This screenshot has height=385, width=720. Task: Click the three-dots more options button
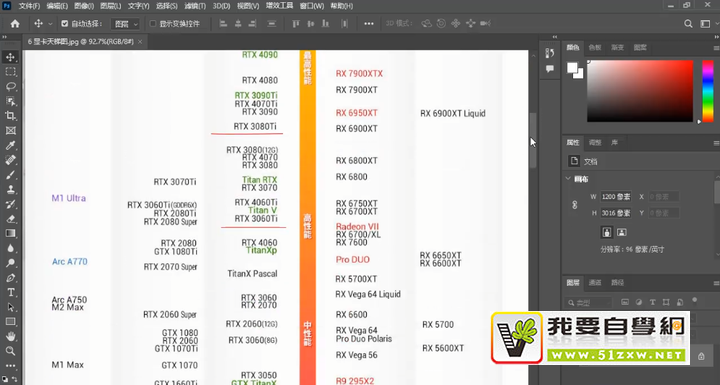(369, 23)
